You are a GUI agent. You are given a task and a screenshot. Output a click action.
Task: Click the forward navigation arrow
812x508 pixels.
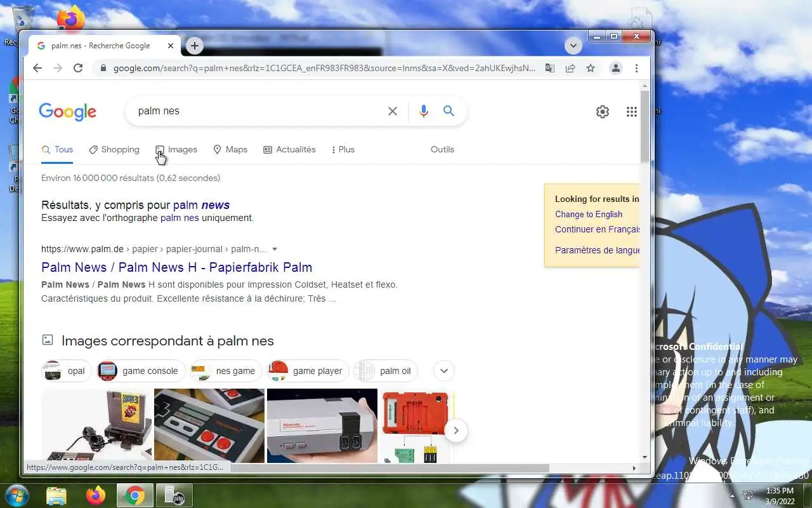point(58,68)
